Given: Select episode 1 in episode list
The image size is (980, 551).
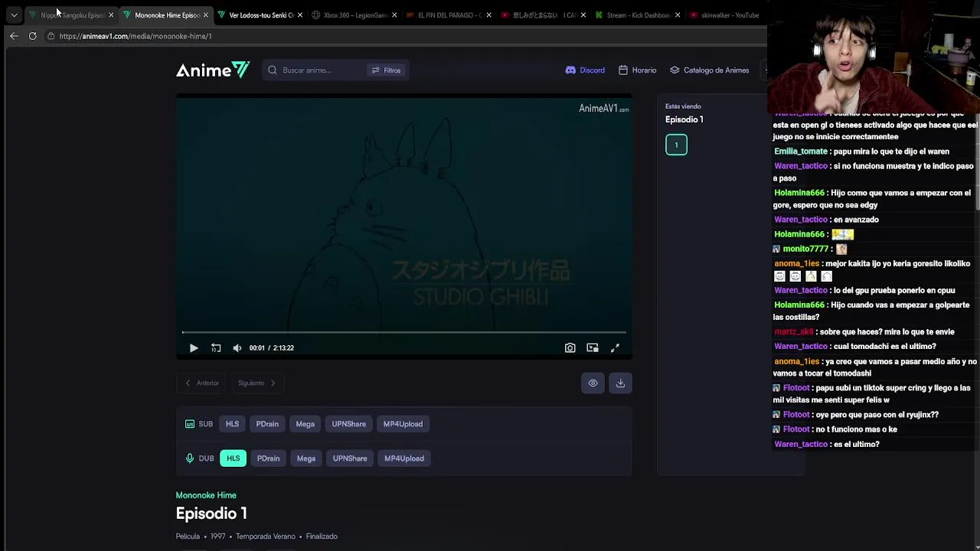Looking at the screenshot, I should pyautogui.click(x=676, y=145).
